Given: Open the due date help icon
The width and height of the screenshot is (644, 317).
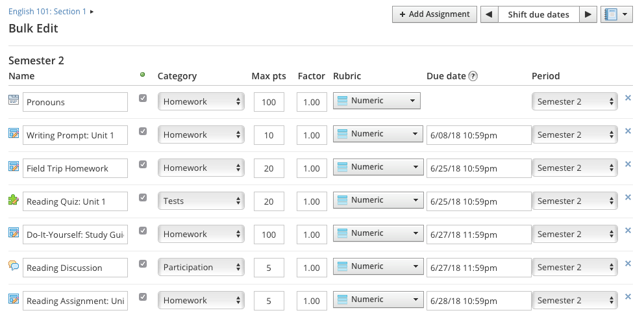Looking at the screenshot, I should [473, 76].
